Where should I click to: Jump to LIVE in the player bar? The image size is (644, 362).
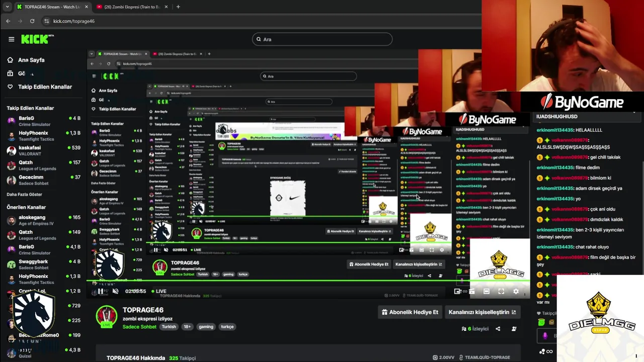158,291
